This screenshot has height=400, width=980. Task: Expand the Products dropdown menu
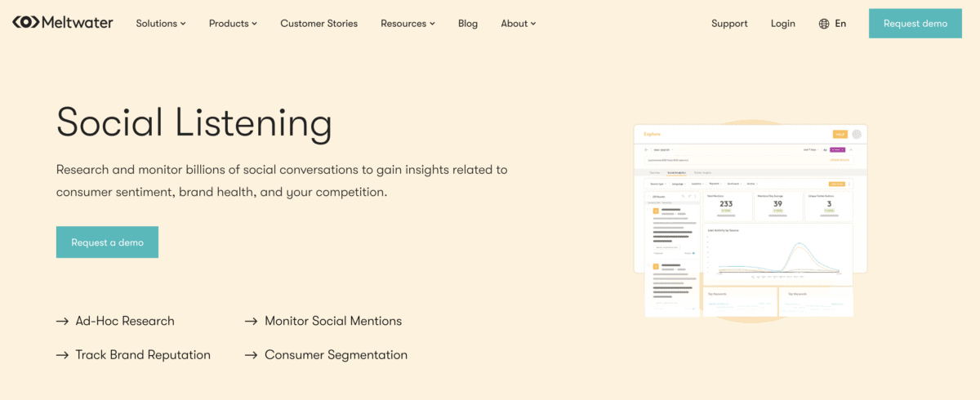pos(233,24)
